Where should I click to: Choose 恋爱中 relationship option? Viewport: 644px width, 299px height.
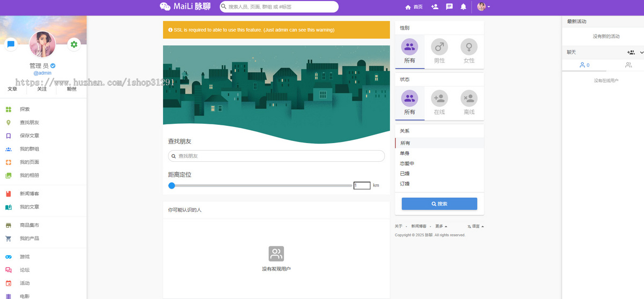(440, 163)
